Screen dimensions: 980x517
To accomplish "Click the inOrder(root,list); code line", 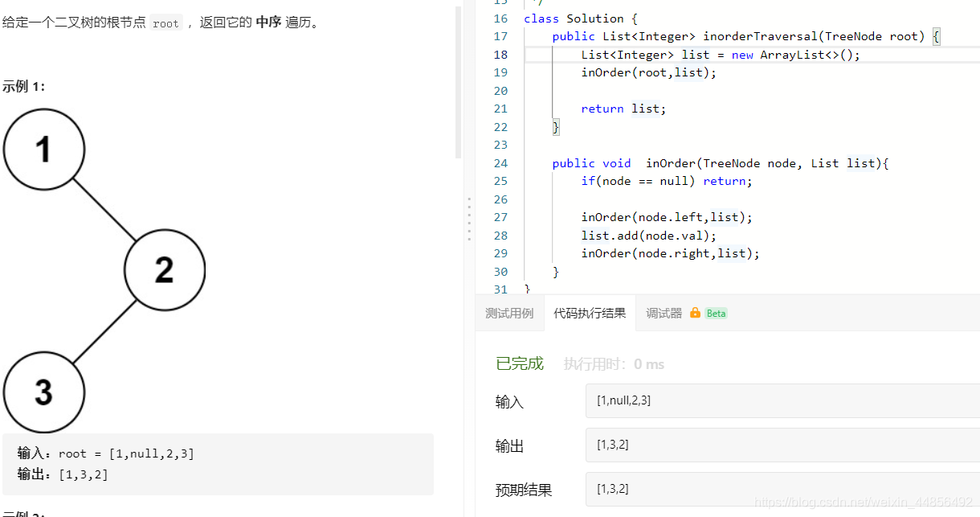I will 648,72.
